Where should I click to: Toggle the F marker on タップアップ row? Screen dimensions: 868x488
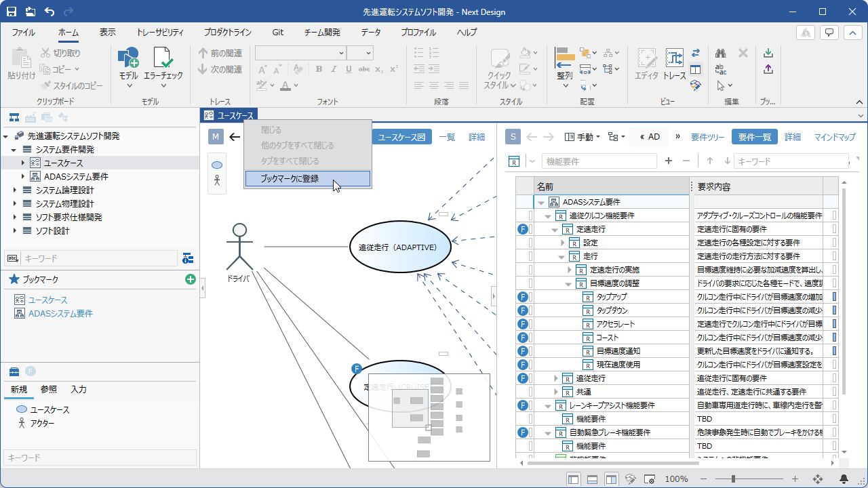pyautogui.click(x=523, y=297)
